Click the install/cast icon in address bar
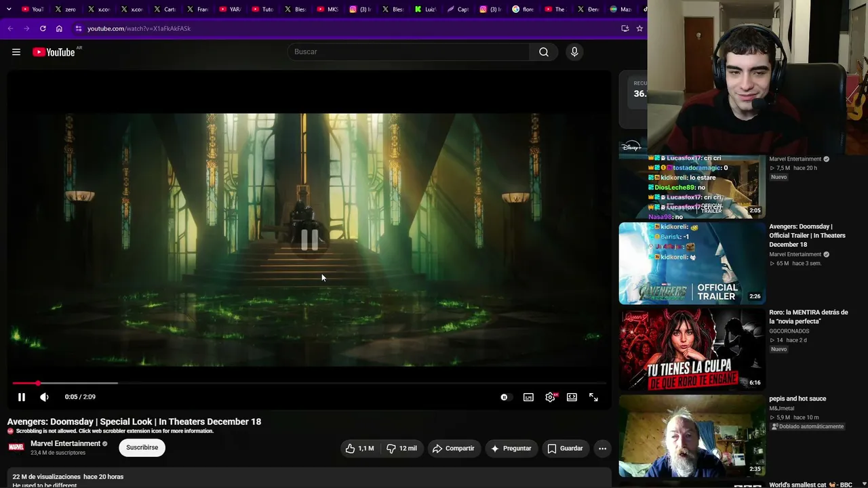Viewport: 868px width, 488px height. pyautogui.click(x=625, y=28)
